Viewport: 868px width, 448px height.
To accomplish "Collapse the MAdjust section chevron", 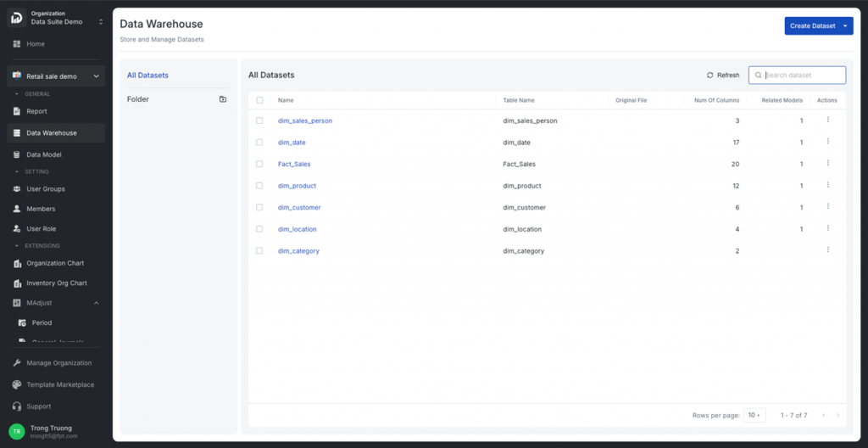I will click(96, 303).
